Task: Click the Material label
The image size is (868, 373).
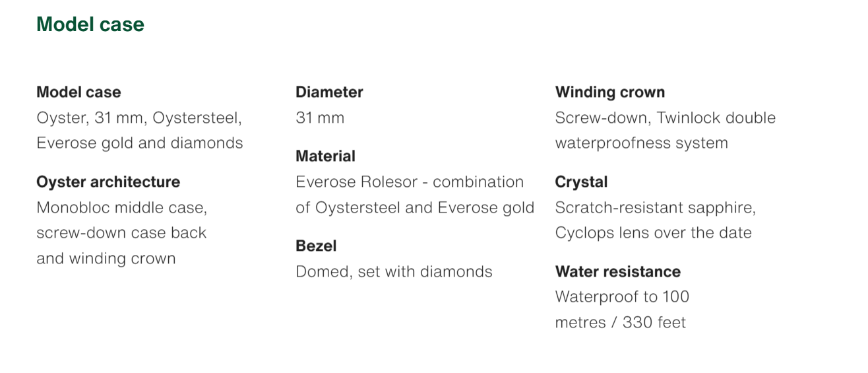Action: coord(325,156)
